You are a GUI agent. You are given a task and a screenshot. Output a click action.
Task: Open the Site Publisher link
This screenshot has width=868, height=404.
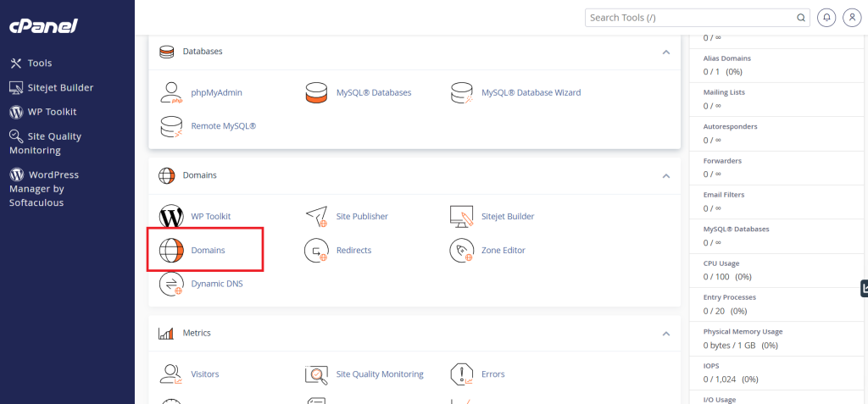pyautogui.click(x=362, y=217)
